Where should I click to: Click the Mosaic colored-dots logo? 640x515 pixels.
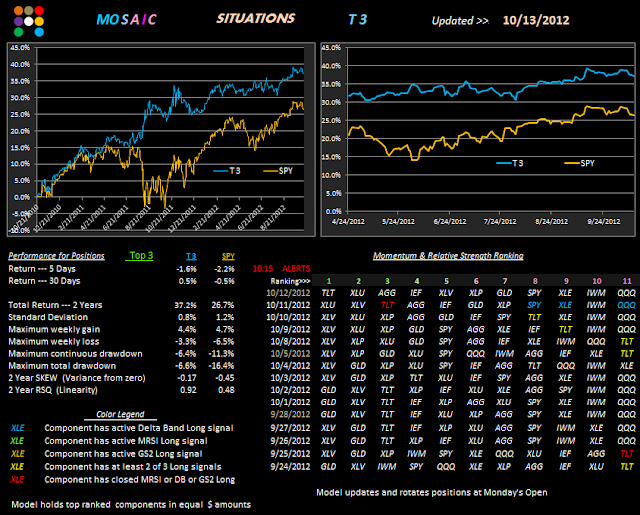[29, 21]
